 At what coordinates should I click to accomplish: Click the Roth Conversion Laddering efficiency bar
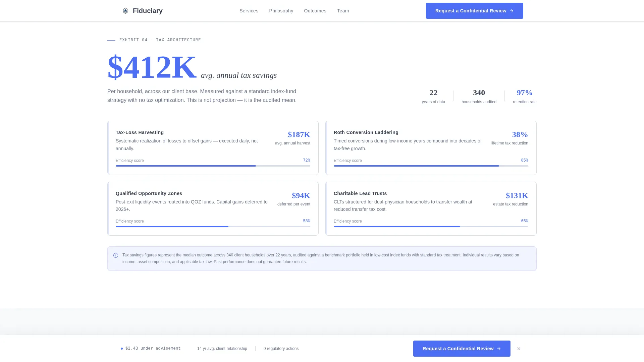point(431,166)
